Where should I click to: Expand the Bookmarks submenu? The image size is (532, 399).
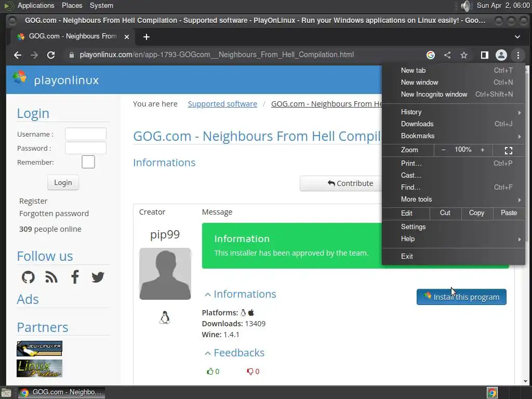[x=454, y=136]
